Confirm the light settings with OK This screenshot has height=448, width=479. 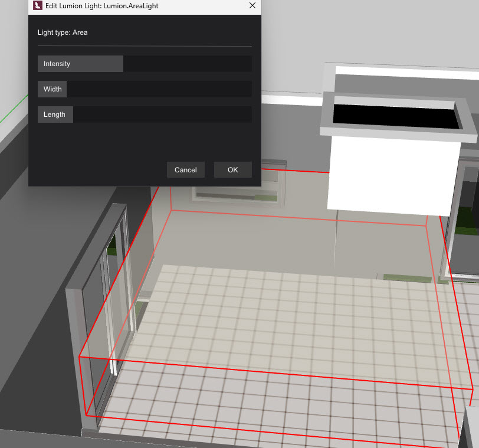(232, 169)
